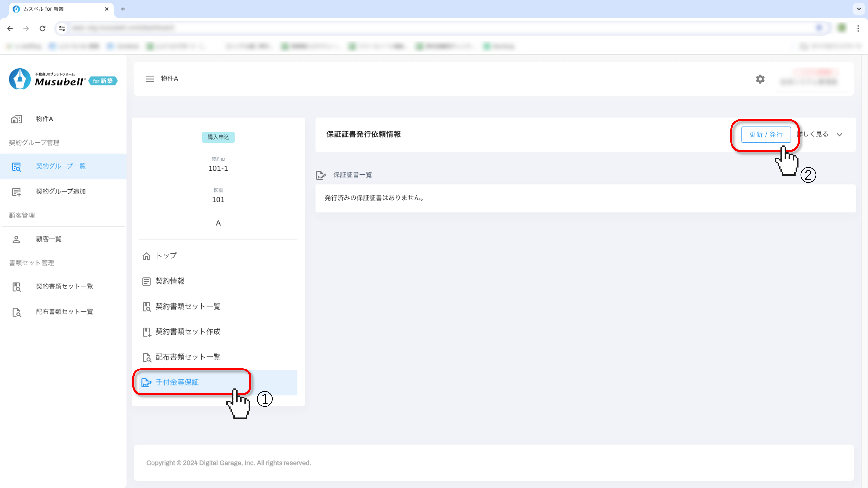Reload the page with the refresh button
The width and height of the screenshot is (868, 488).
click(42, 29)
